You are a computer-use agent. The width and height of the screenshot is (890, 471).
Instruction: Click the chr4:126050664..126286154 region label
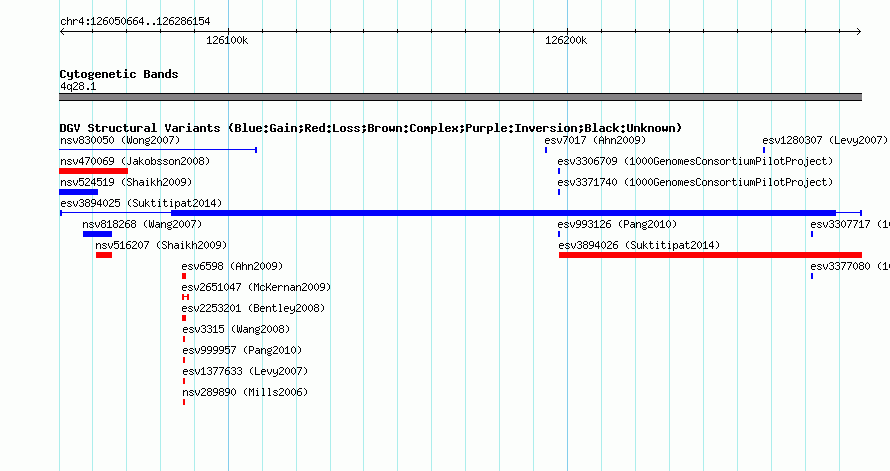pyautogui.click(x=135, y=22)
